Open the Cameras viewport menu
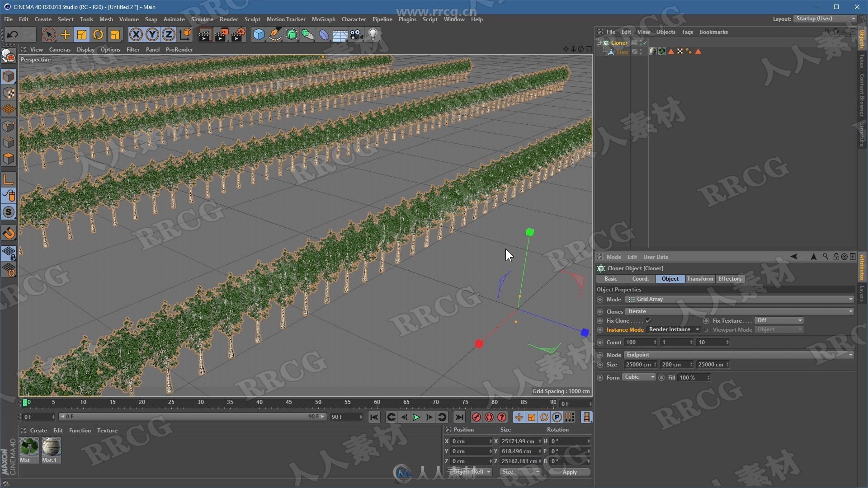 pos(60,50)
